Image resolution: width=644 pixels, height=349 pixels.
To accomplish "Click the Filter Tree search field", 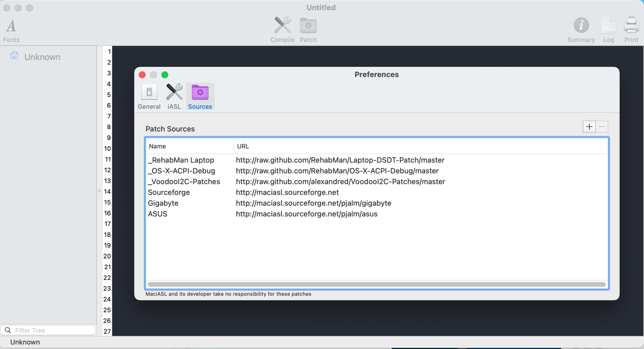I will click(x=49, y=330).
